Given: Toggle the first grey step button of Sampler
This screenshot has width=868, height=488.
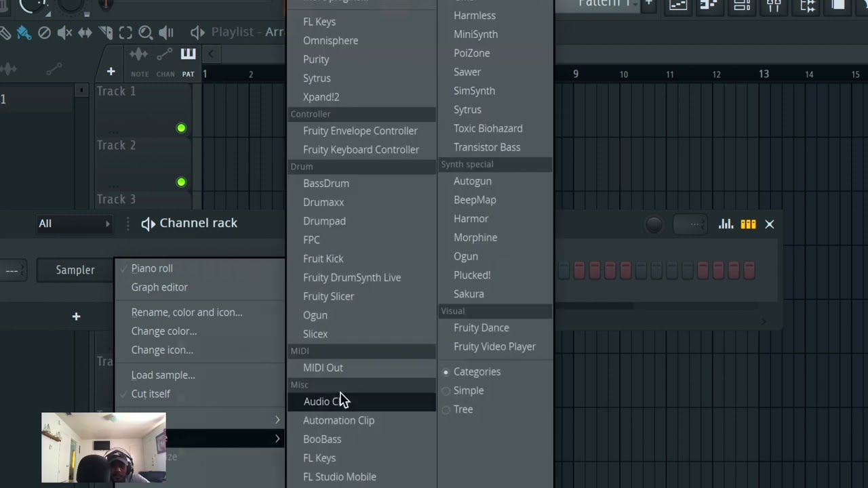Looking at the screenshot, I should (x=564, y=270).
